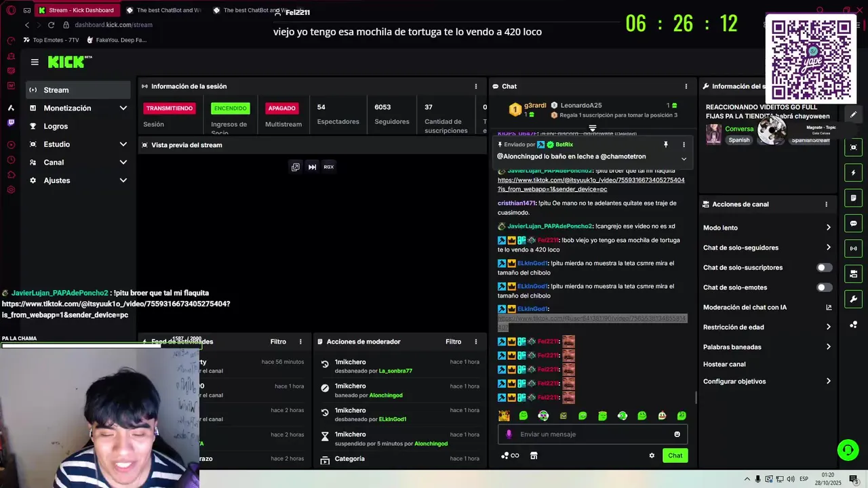868x488 pixels.
Task: Click the microphone icon in message box
Action: click(509, 434)
